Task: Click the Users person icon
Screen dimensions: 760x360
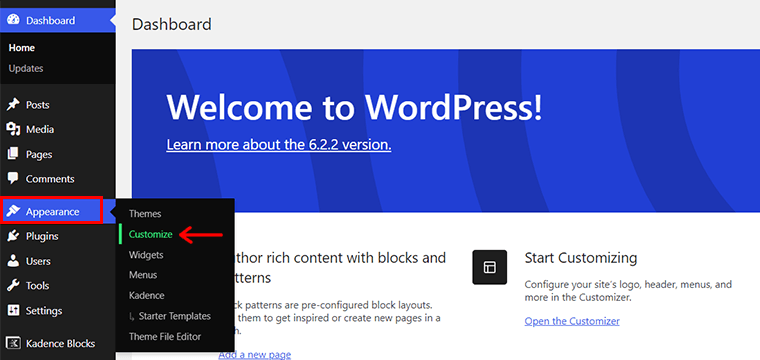Action: click(x=14, y=261)
